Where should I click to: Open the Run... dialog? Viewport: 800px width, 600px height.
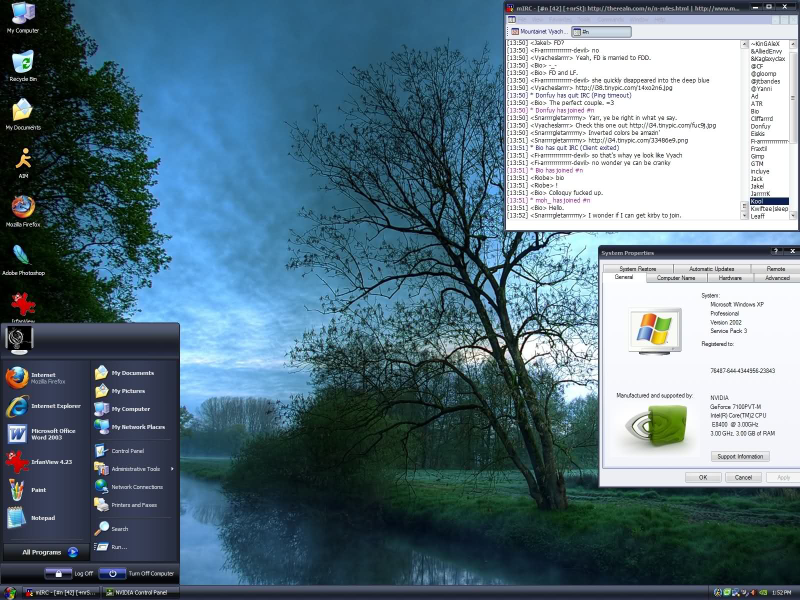134,547
